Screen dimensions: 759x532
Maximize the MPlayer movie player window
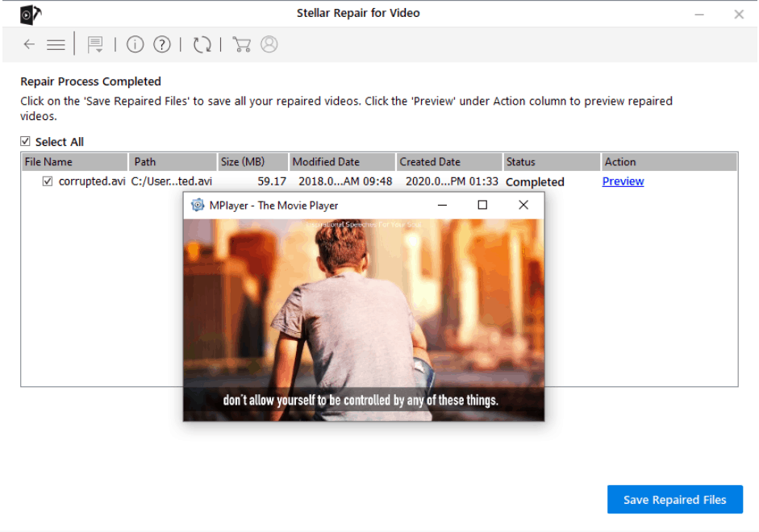482,205
